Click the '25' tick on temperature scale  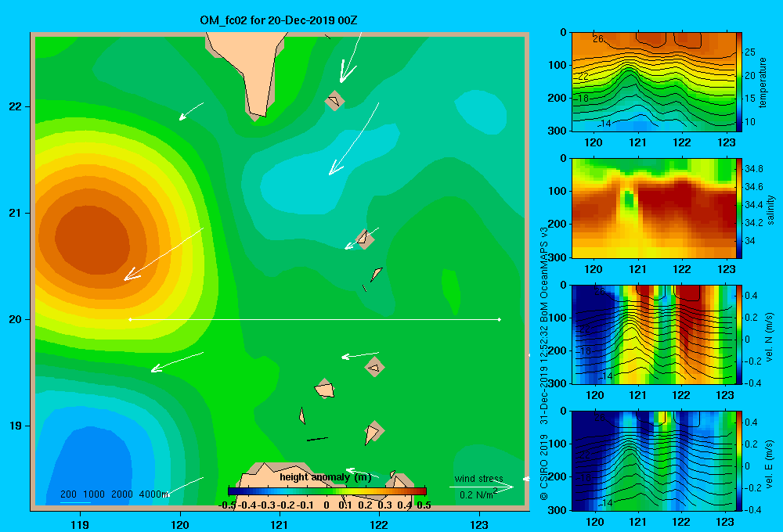point(750,52)
